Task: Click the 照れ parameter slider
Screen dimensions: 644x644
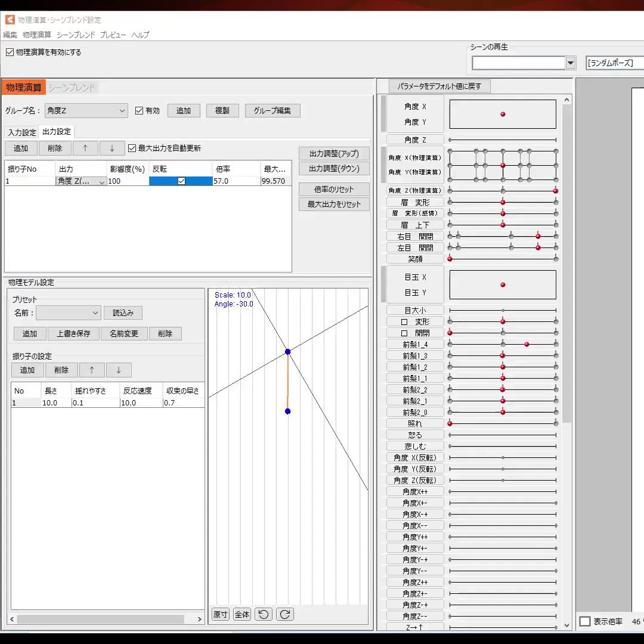Action: pos(503,423)
